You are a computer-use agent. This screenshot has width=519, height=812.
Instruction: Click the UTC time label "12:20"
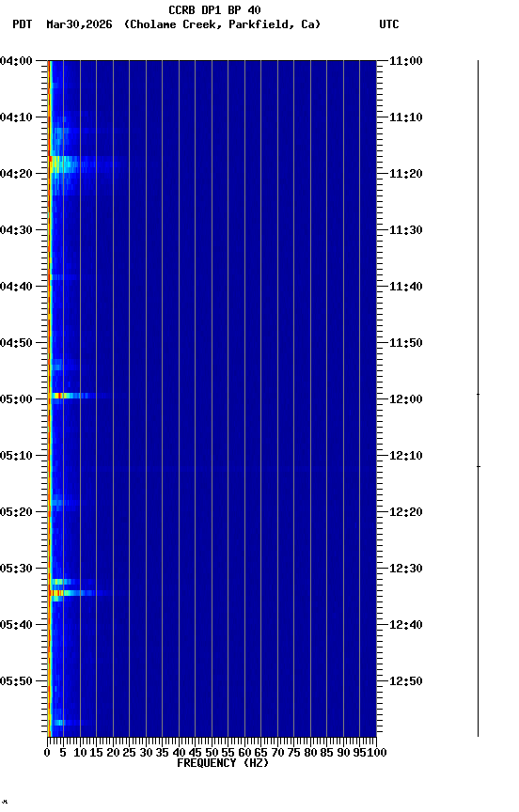pos(405,513)
